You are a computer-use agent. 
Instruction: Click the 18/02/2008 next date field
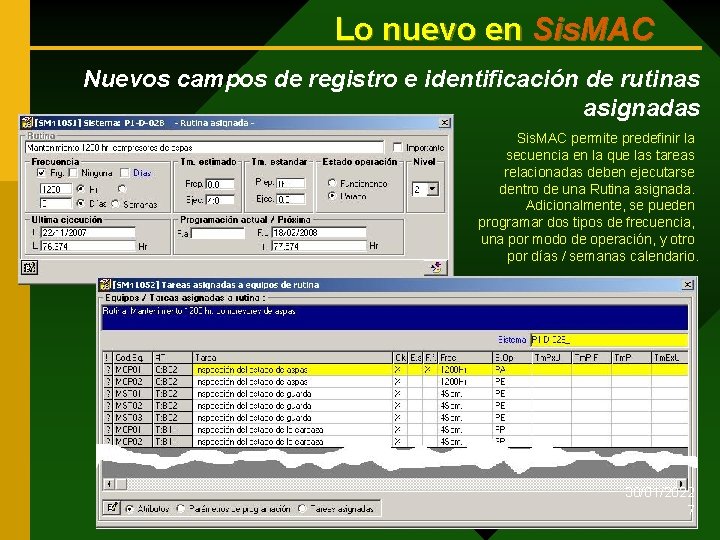(x=319, y=232)
